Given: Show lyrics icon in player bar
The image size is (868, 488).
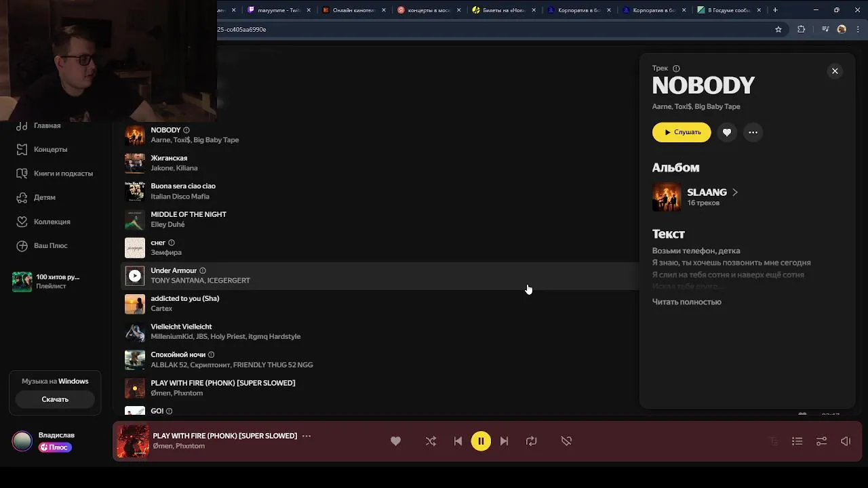Looking at the screenshot, I should coord(773,441).
